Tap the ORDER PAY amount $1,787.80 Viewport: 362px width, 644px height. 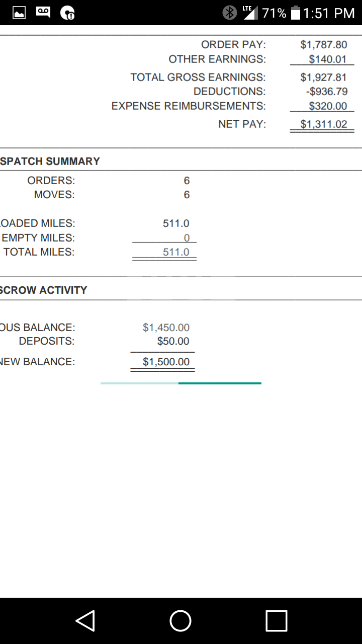323,45
